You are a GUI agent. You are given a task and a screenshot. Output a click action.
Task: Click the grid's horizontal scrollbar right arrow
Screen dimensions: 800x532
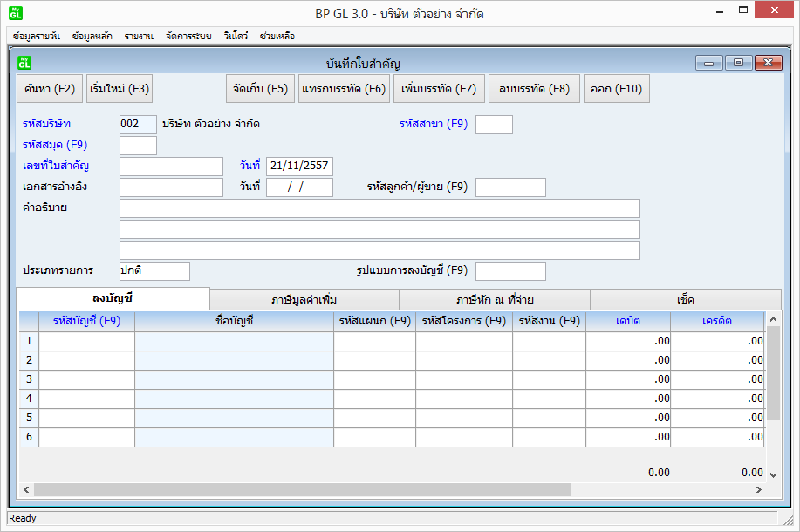[758, 489]
